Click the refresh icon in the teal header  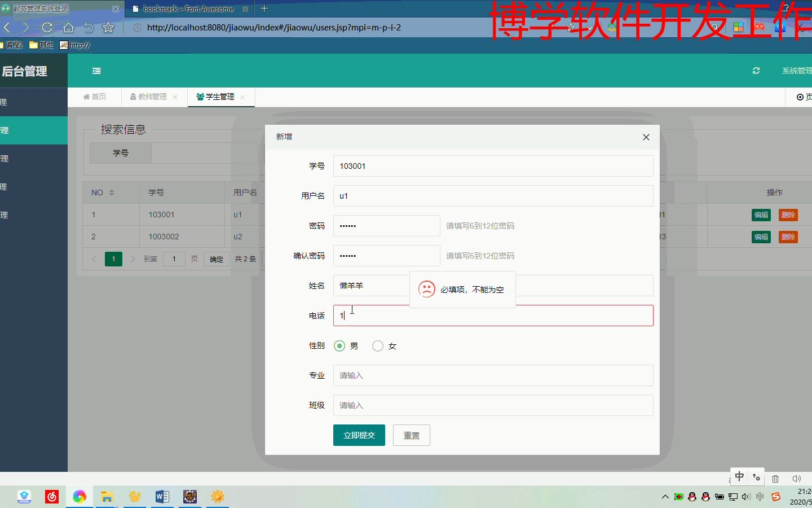click(756, 71)
